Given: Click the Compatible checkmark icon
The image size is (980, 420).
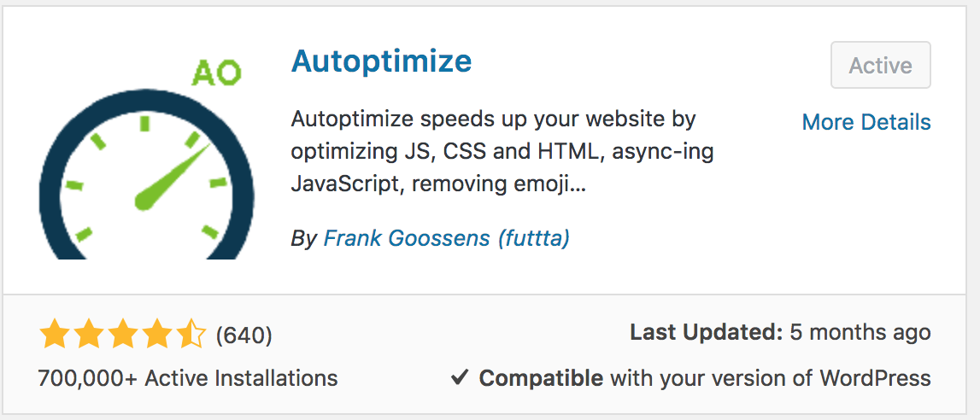Looking at the screenshot, I should [460, 377].
